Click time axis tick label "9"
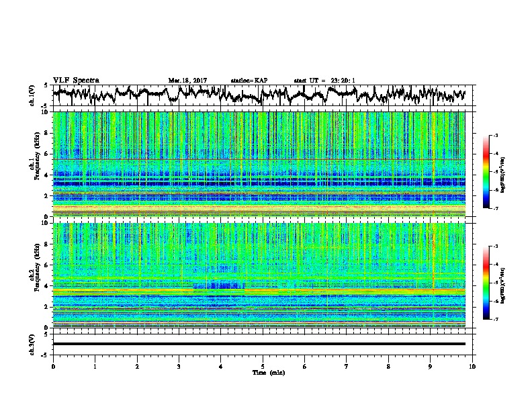 tap(430, 367)
